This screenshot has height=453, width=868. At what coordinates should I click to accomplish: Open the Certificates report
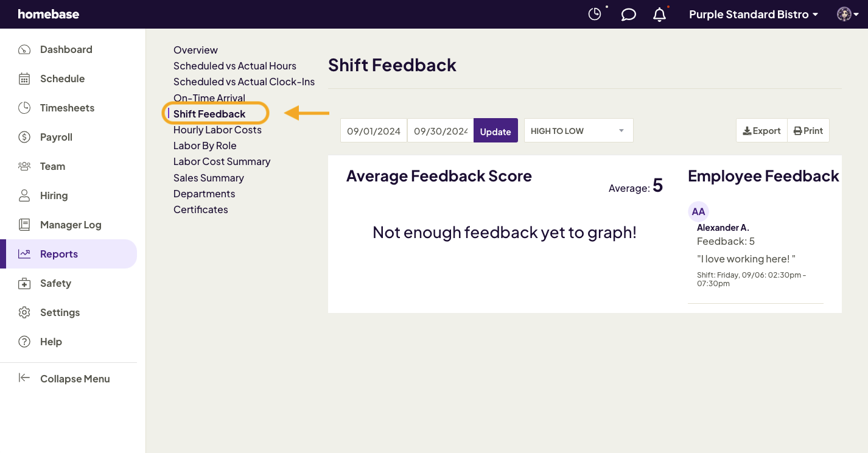tap(201, 209)
